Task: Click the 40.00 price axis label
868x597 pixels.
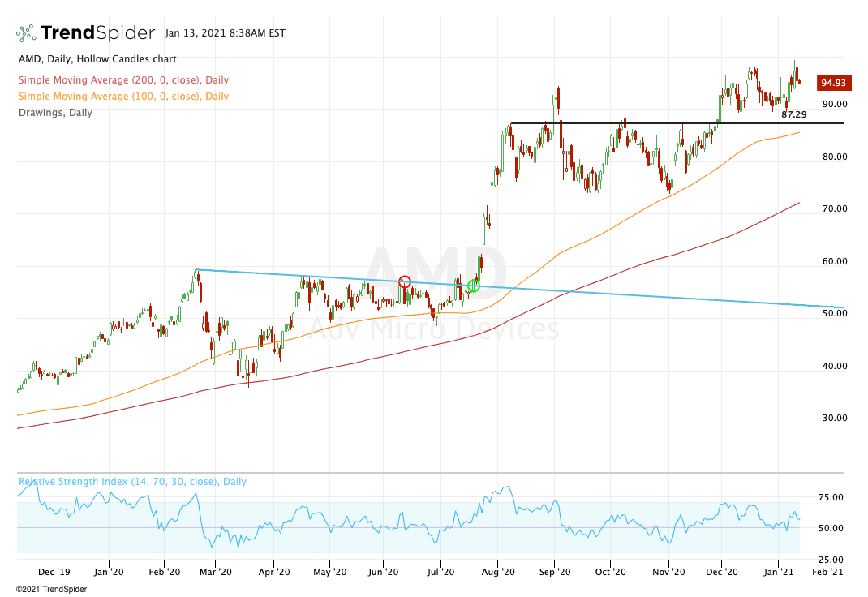Action: 835,366
